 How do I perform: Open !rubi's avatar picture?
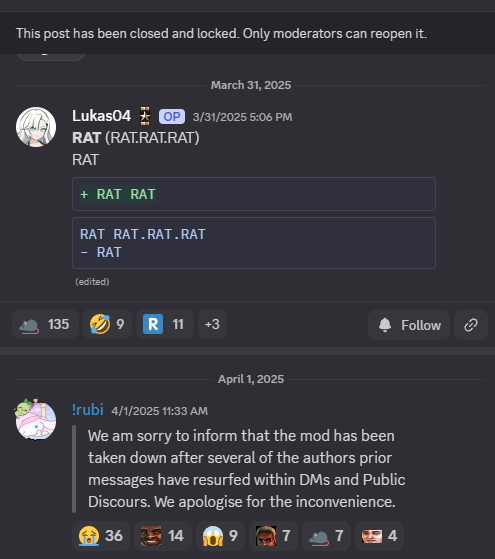coord(36,420)
